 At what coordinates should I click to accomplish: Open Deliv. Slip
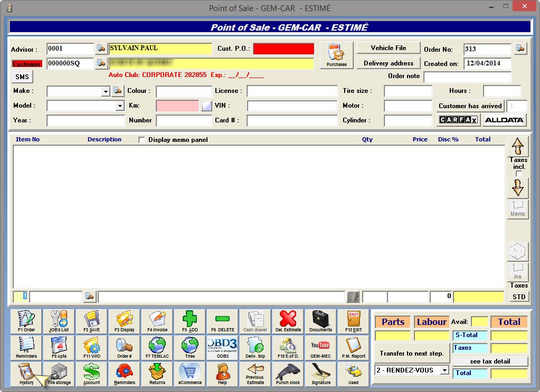[255, 348]
